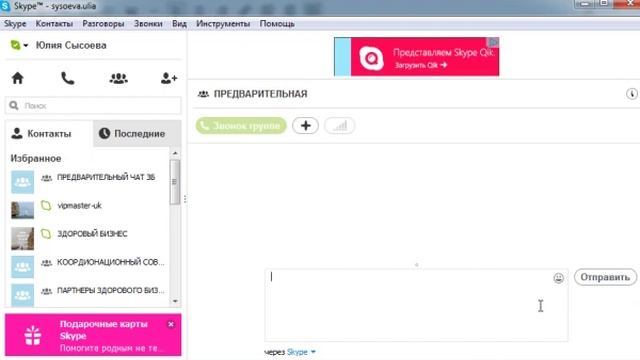
Task: Click the group icon beside ПРЕДВАРИТЕЛЬНАЯ title
Action: click(x=203, y=94)
